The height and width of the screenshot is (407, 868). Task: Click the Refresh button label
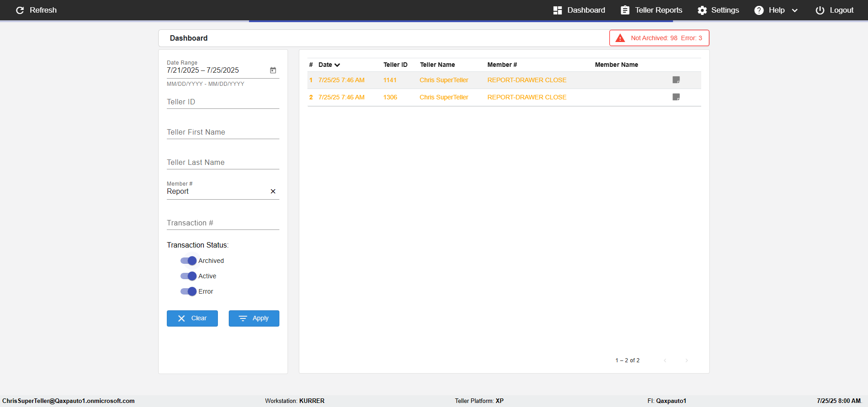[43, 10]
